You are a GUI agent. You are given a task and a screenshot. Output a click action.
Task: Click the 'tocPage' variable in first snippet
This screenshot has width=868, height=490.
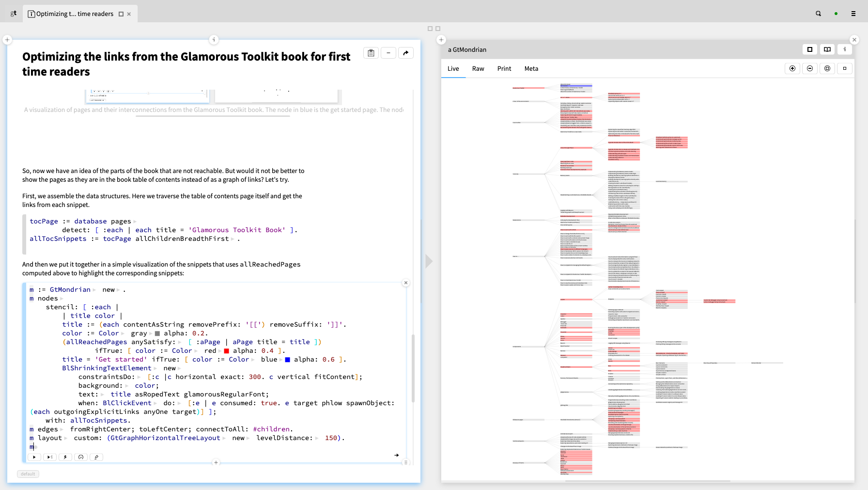pyautogui.click(x=44, y=221)
